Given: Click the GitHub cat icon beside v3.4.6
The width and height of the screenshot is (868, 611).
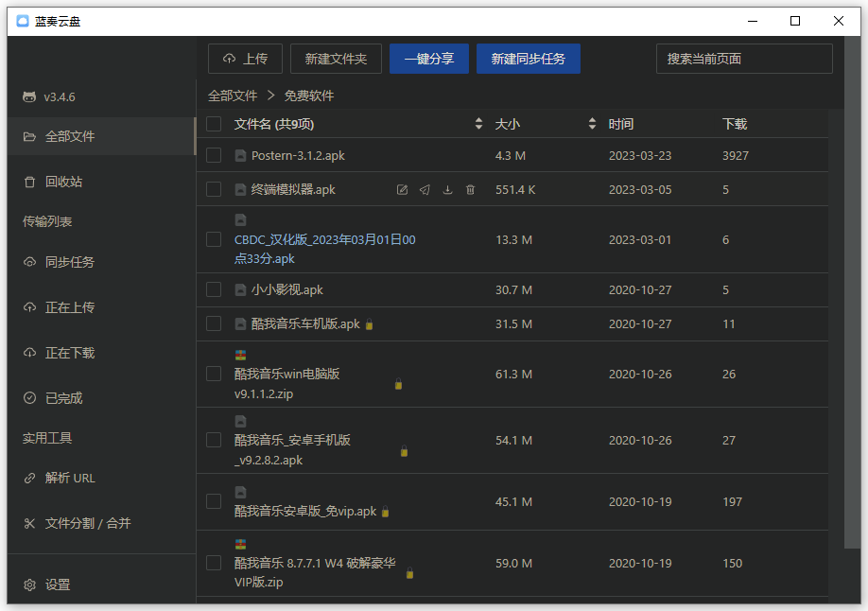Looking at the screenshot, I should tap(29, 96).
